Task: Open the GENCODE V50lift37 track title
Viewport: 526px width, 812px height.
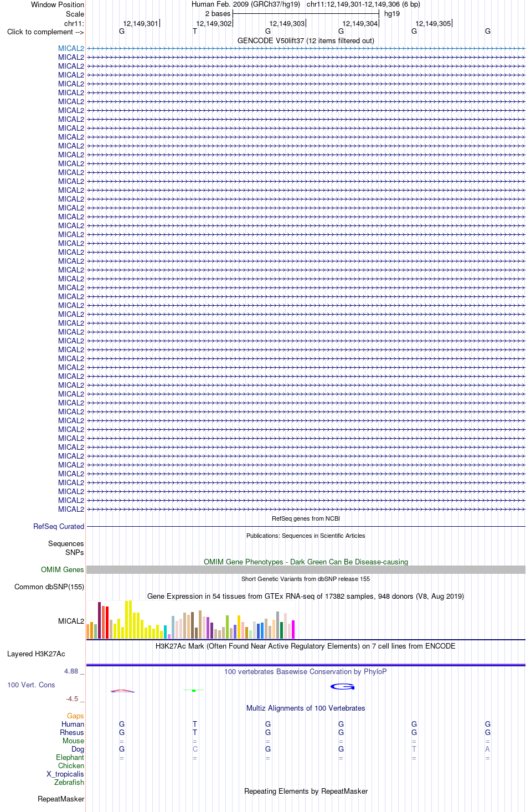Action: pos(306,40)
